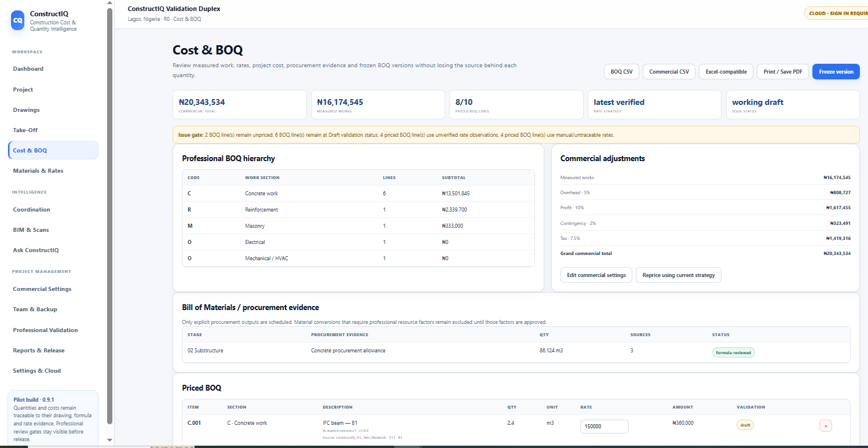The image size is (868, 448).
Task: Click the 8/10 priced BOQ lines card
Action: click(517, 104)
